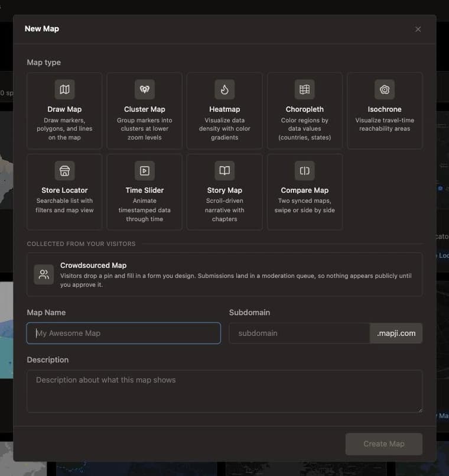This screenshot has width=449, height=476.
Task: Click the Description text area
Action: [224, 391]
